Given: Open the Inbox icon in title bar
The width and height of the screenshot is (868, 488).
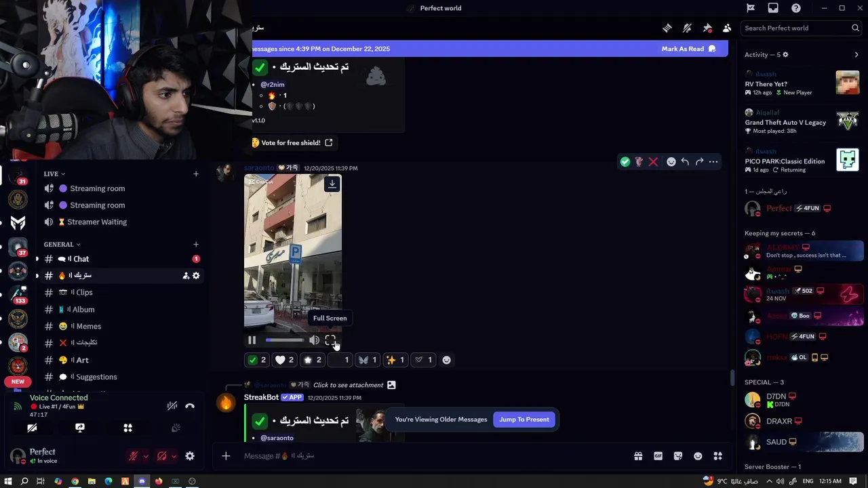Looking at the screenshot, I should click(x=773, y=8).
